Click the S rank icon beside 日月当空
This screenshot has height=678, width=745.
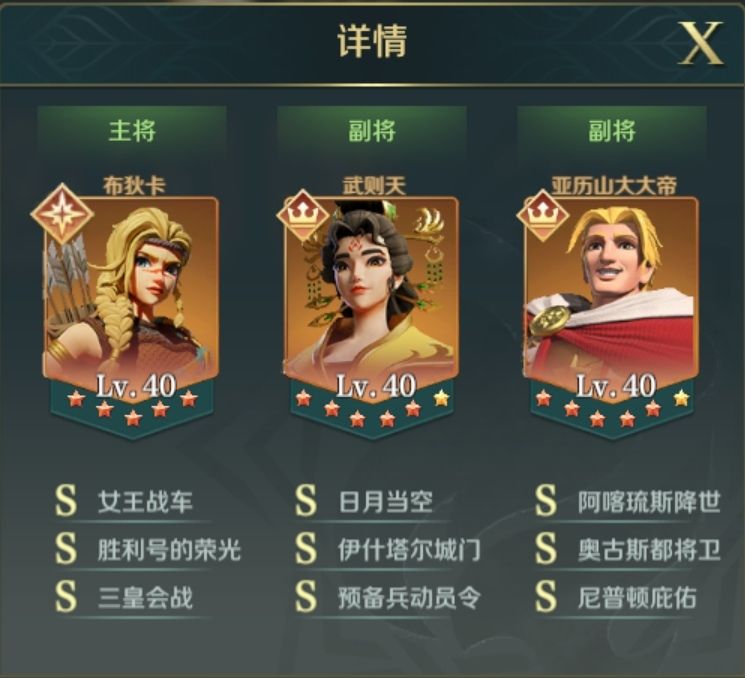pos(306,501)
